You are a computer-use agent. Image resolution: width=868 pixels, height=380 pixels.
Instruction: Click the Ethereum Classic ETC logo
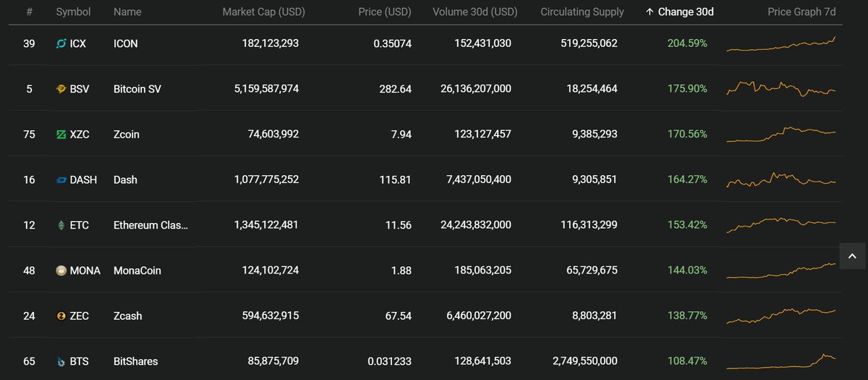61,225
